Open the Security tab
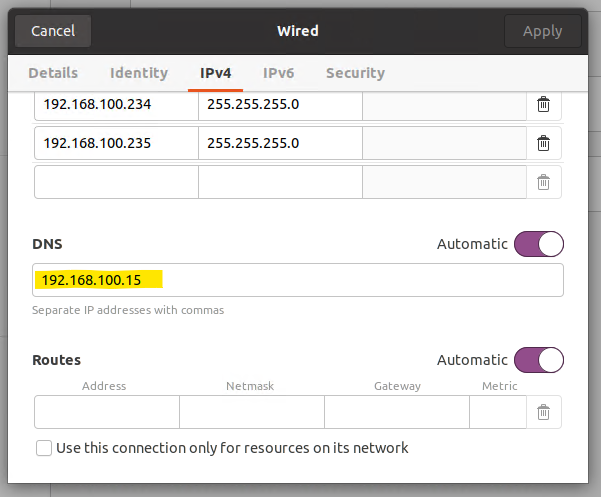Viewport: 601px width, 497px height. tap(355, 73)
